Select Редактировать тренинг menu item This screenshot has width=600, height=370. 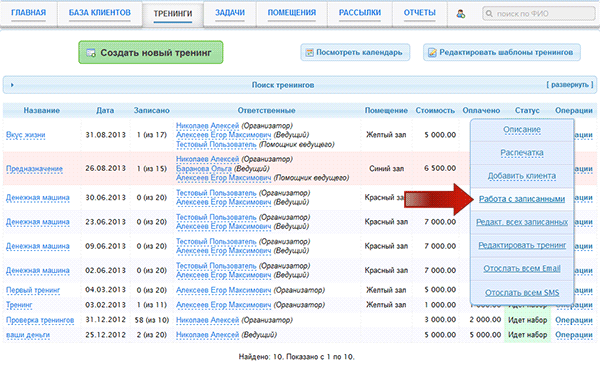pyautogui.click(x=522, y=245)
